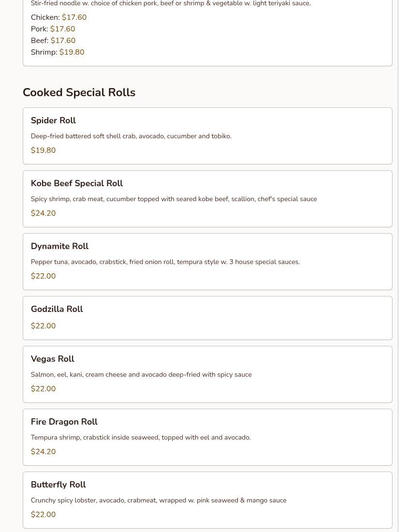The width and height of the screenshot is (408, 532).
Task: Click the Spider Roll $19.80 price
Action: [43, 150]
